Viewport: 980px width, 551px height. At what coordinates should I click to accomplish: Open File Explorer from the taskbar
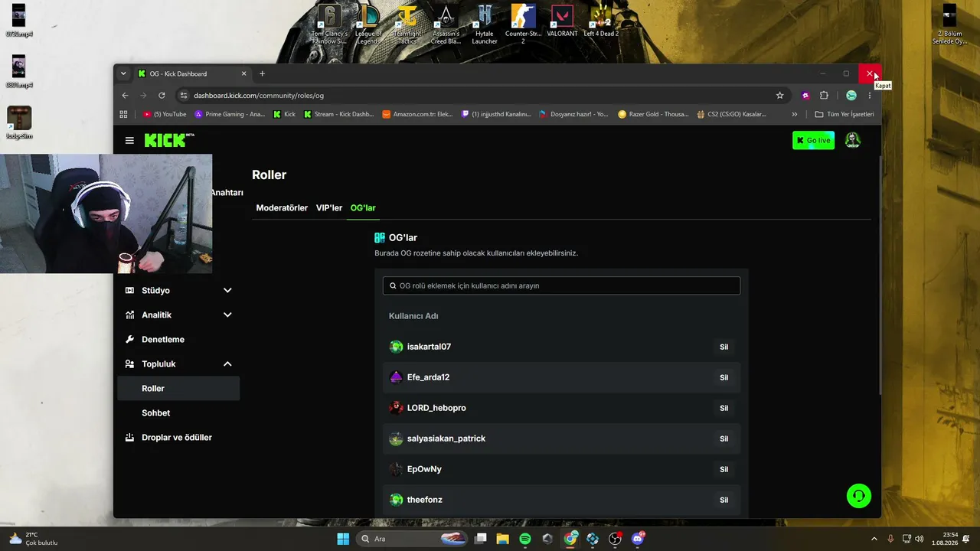502,539
